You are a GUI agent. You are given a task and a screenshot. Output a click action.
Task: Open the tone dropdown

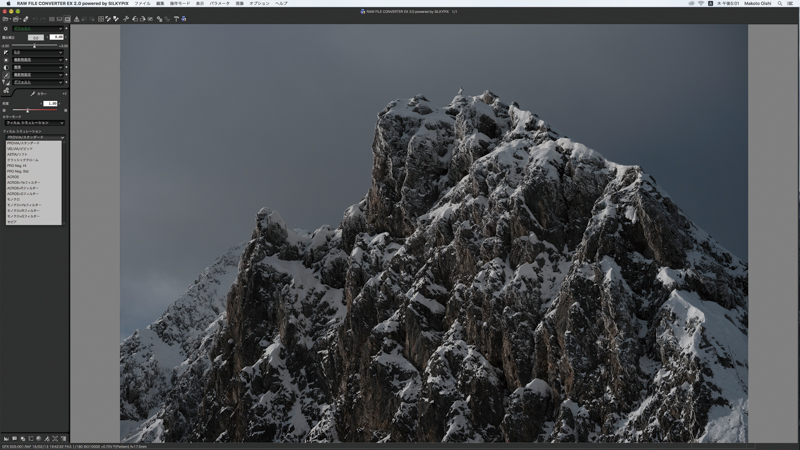[38, 67]
